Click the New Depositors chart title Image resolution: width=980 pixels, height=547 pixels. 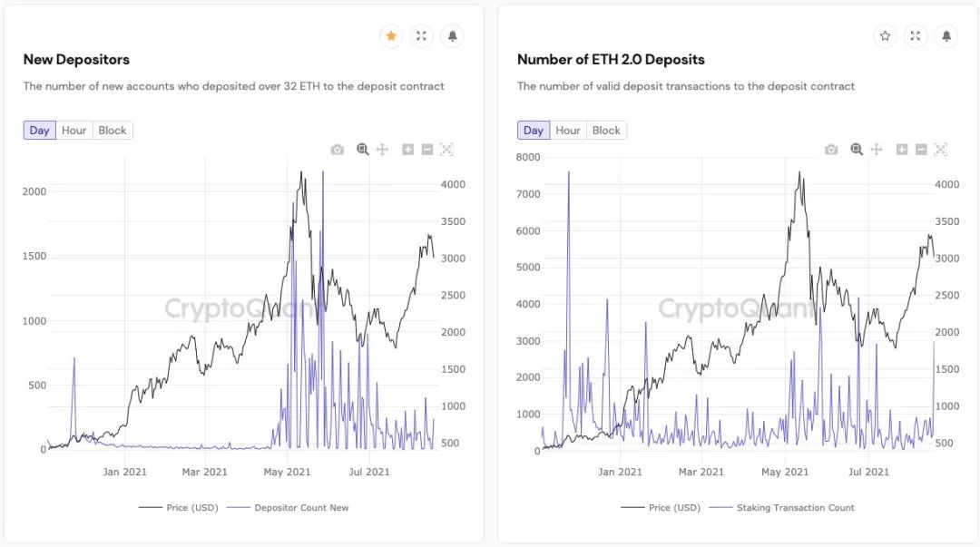[76, 59]
